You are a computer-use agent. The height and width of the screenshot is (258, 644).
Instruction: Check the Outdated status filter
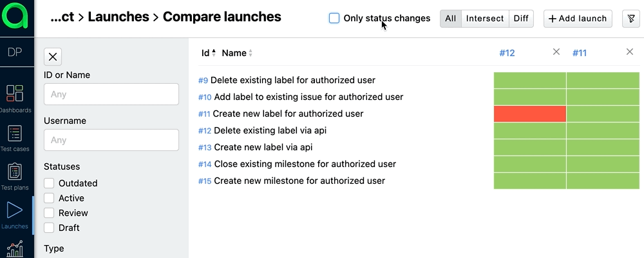(x=49, y=183)
